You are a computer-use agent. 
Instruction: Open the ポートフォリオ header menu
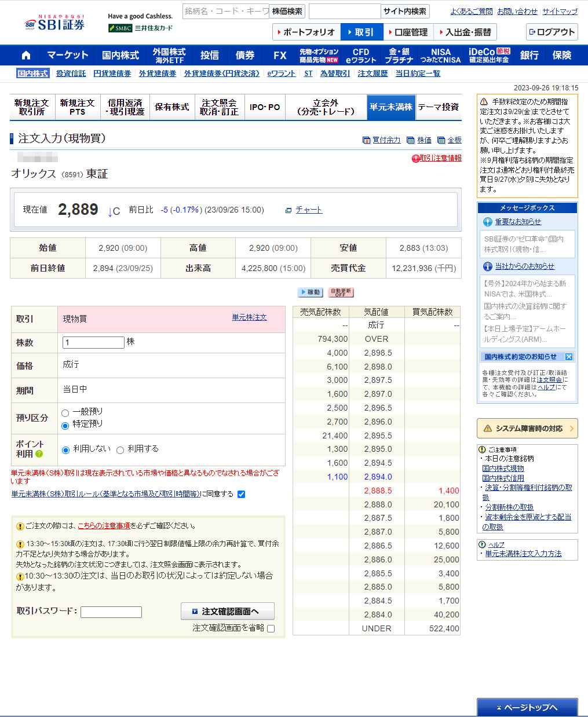pos(307,32)
